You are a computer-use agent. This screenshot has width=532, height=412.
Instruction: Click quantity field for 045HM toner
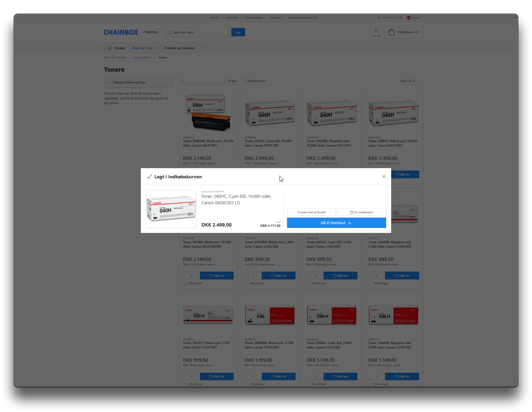377,276
